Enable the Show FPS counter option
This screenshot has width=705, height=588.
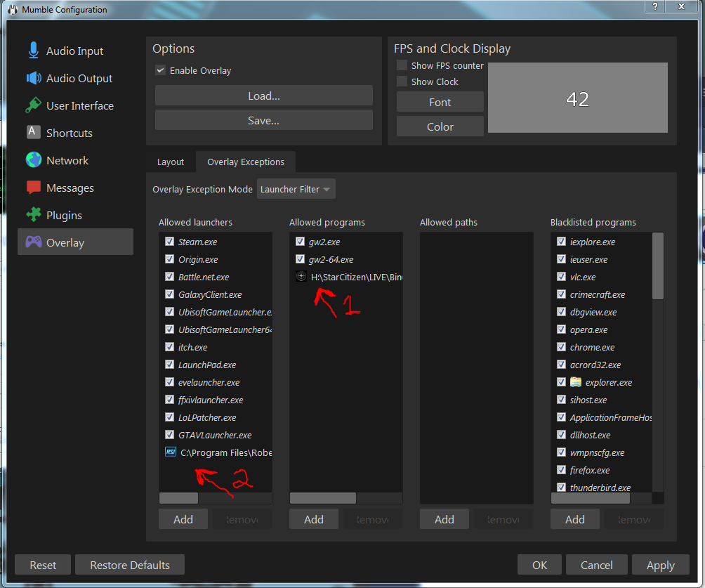[401, 65]
